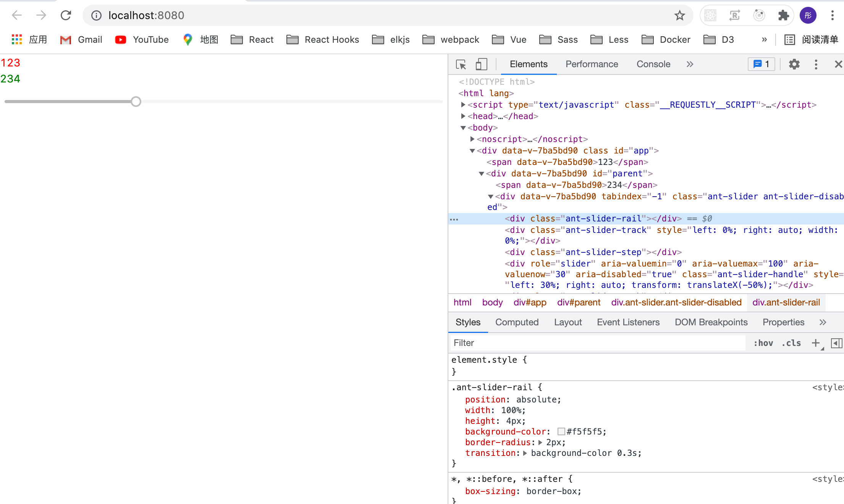Open DevTools customize three-dot menu

coord(816,64)
